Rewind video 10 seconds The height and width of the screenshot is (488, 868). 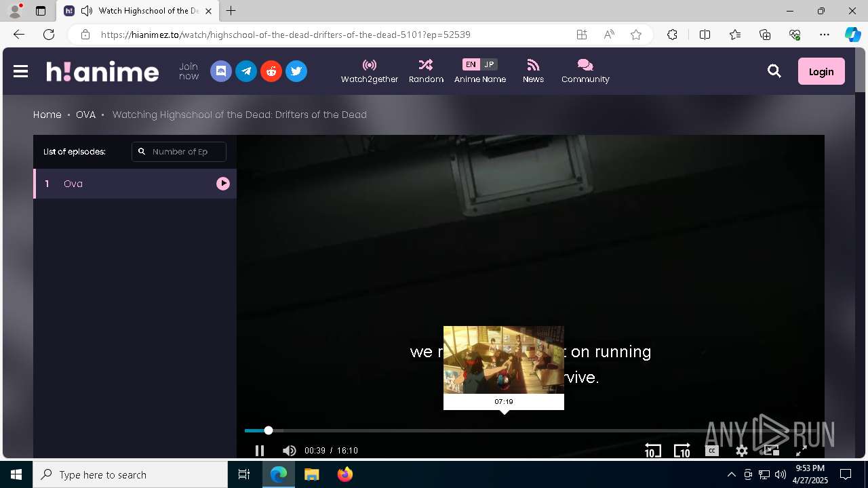tap(652, 451)
